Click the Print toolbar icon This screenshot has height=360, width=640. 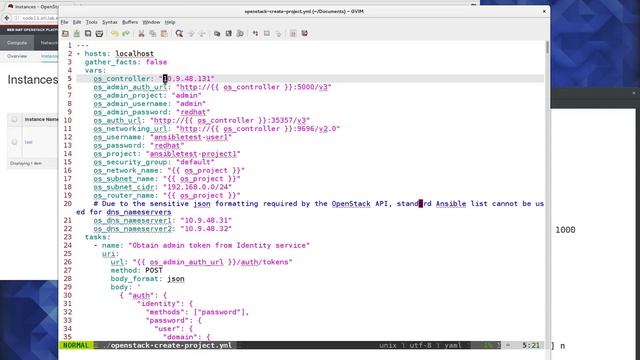(99, 33)
